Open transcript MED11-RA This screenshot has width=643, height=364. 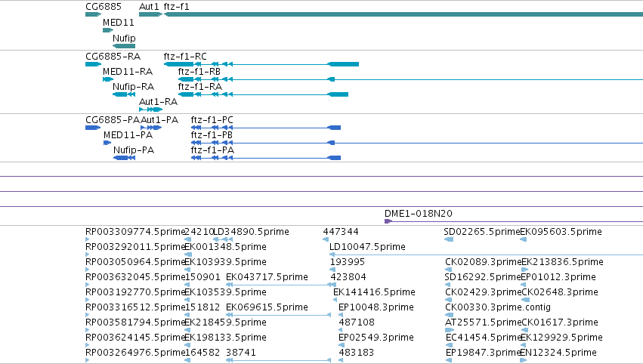click(128, 72)
